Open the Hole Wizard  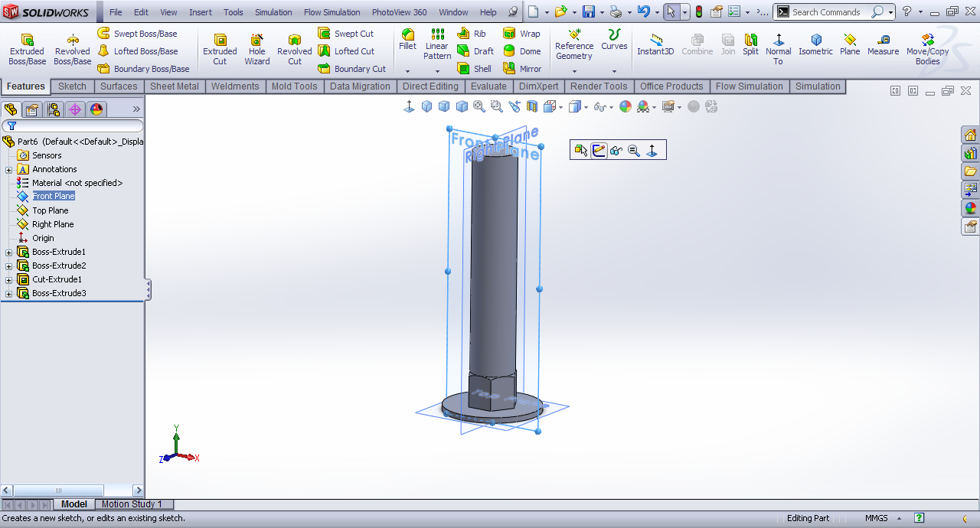coord(257,49)
